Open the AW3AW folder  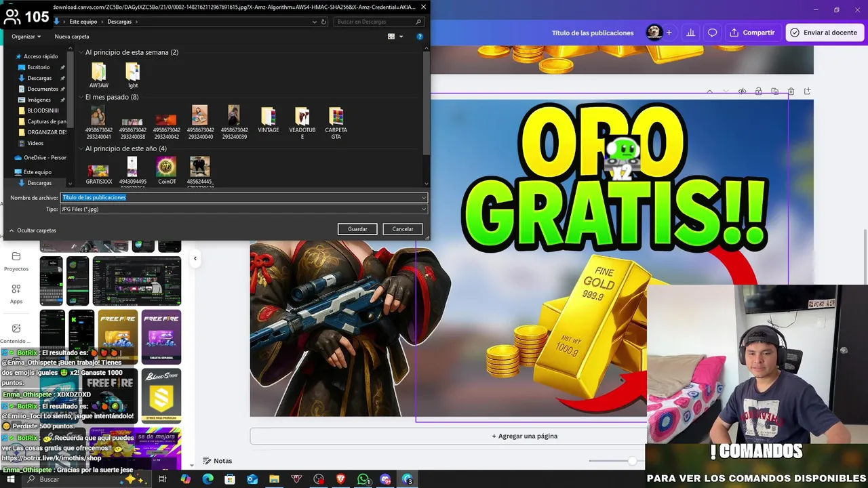click(x=99, y=75)
